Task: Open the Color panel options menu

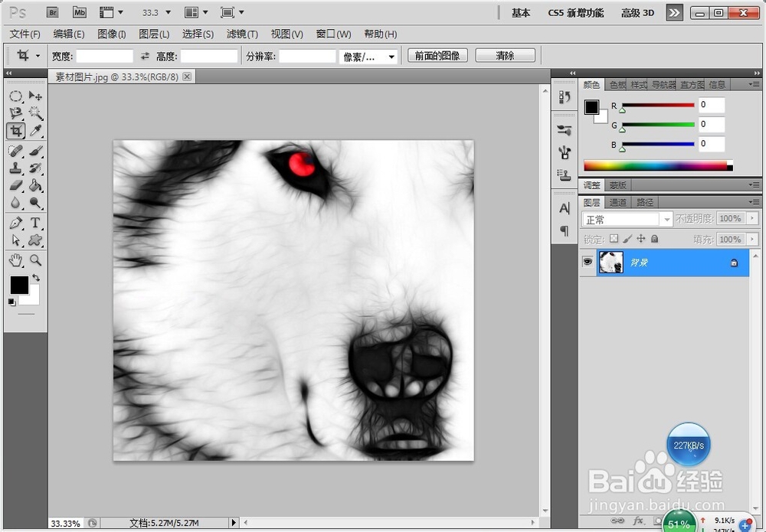Action: [753, 85]
